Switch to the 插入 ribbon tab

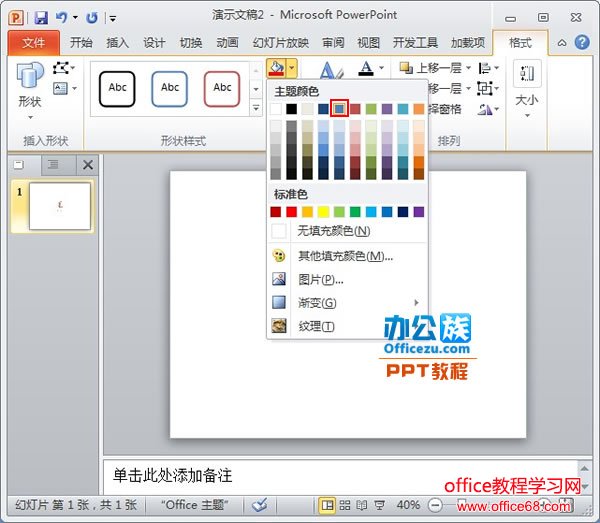[117, 42]
